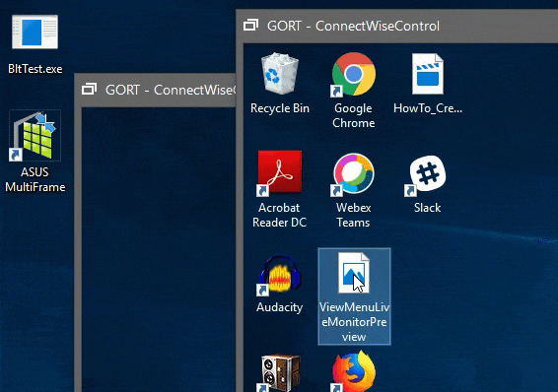Launch Google Chrome shortcut
558x392 pixels.
tap(353, 74)
